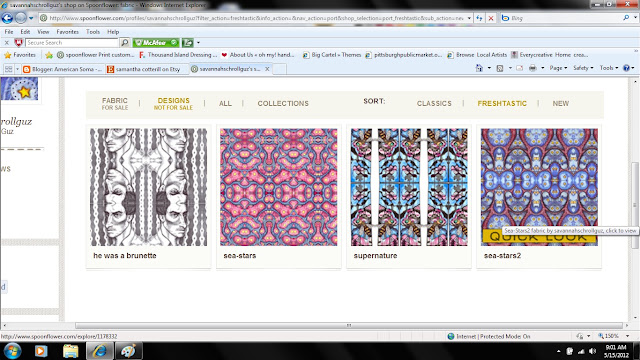Click the Add to Favorites bar star icon
The width and height of the screenshot is (640, 360).
click(49, 55)
